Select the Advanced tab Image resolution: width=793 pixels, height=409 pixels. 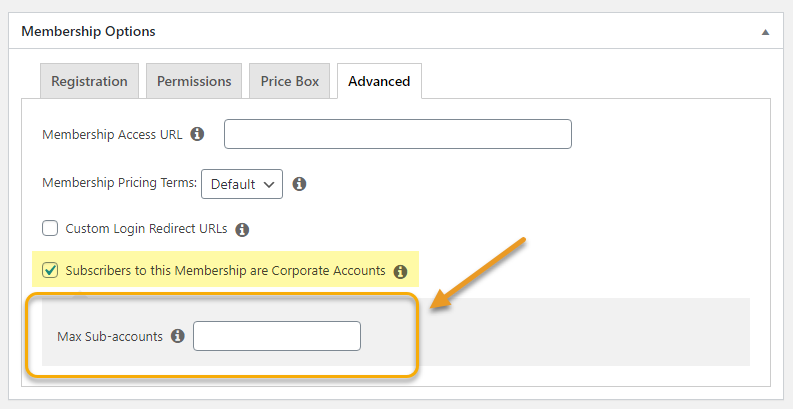[379, 81]
